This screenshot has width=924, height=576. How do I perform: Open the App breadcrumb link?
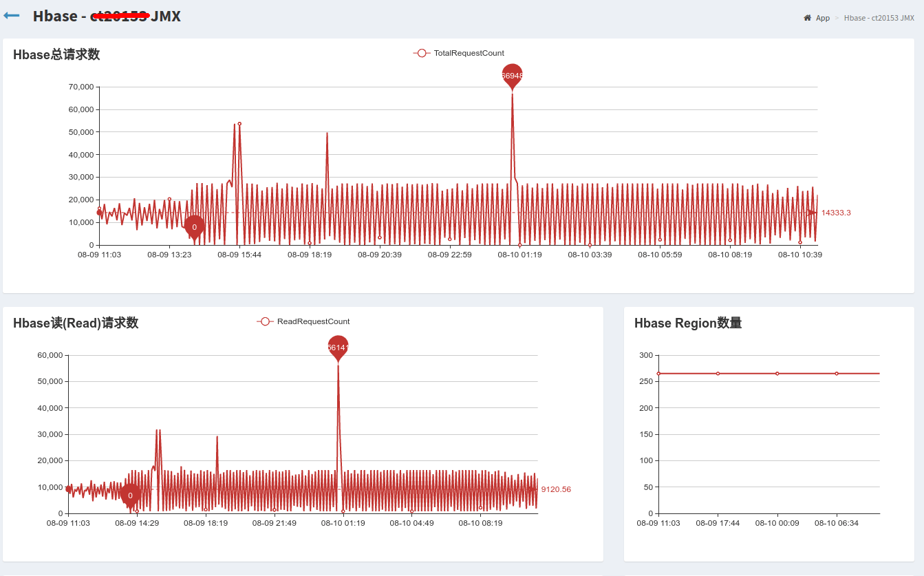[x=823, y=18]
